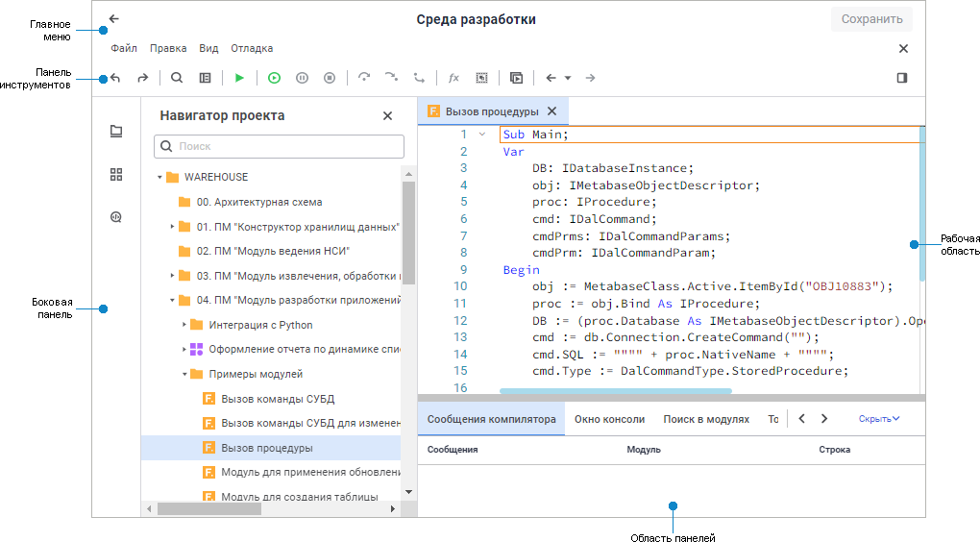The width and height of the screenshot is (980, 542).
Task: Toggle the right side panel icon
Action: pyautogui.click(x=902, y=78)
